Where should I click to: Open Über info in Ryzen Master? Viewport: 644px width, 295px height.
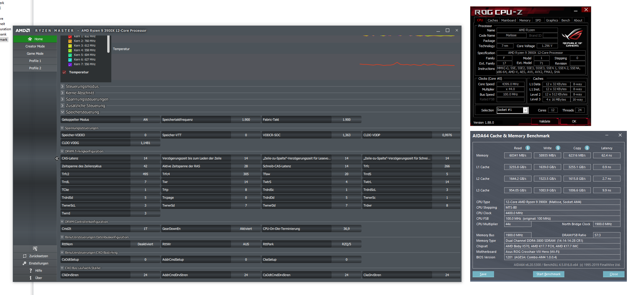(x=35, y=278)
